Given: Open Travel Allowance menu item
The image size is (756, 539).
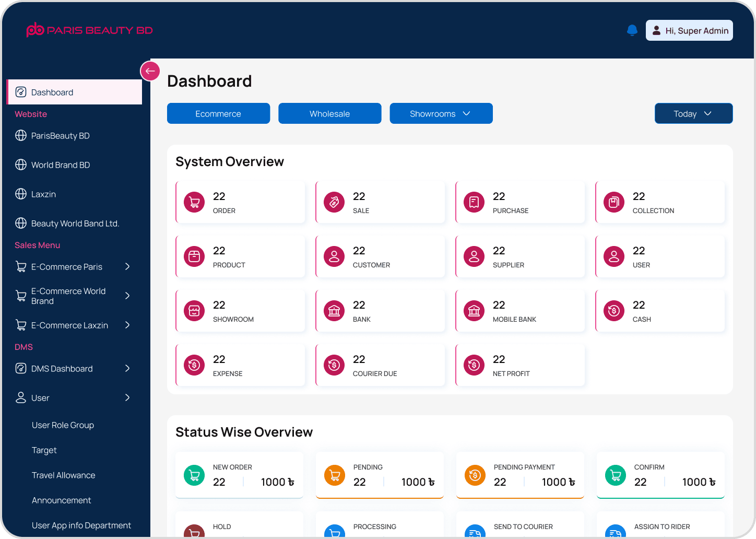Looking at the screenshot, I should click(64, 475).
